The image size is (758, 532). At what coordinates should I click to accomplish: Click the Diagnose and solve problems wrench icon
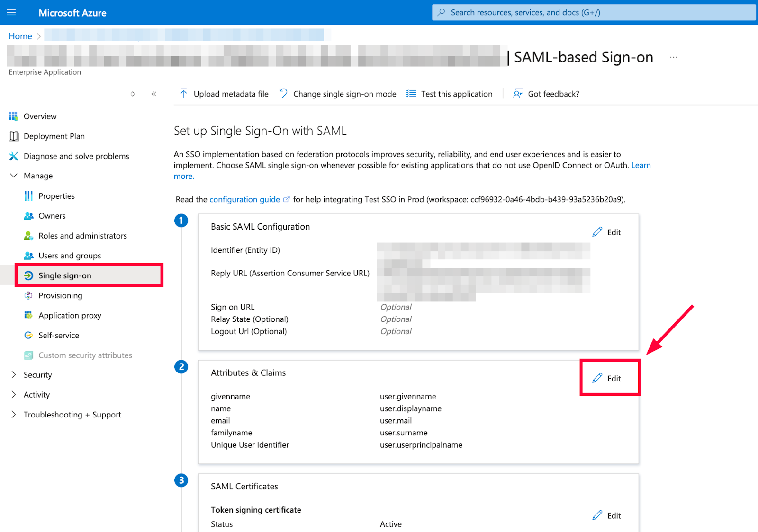tap(13, 156)
